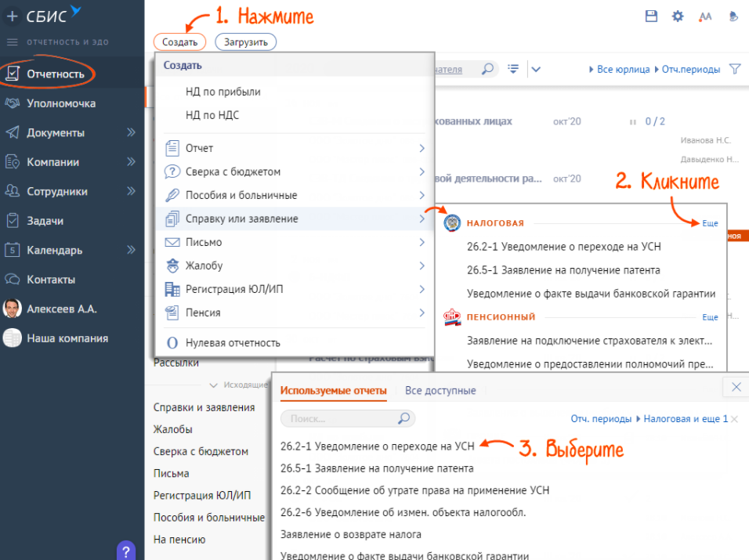The height and width of the screenshot is (560, 749).
Task: Expand the Календарь sidebar submenu arrows
Action: (132, 250)
